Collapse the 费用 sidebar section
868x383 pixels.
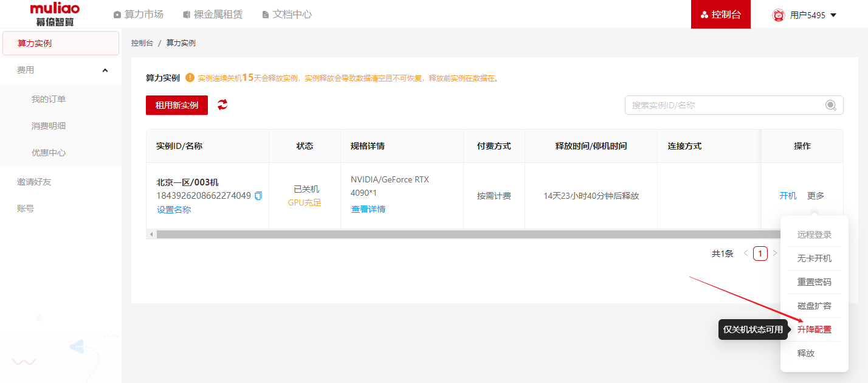coord(105,70)
